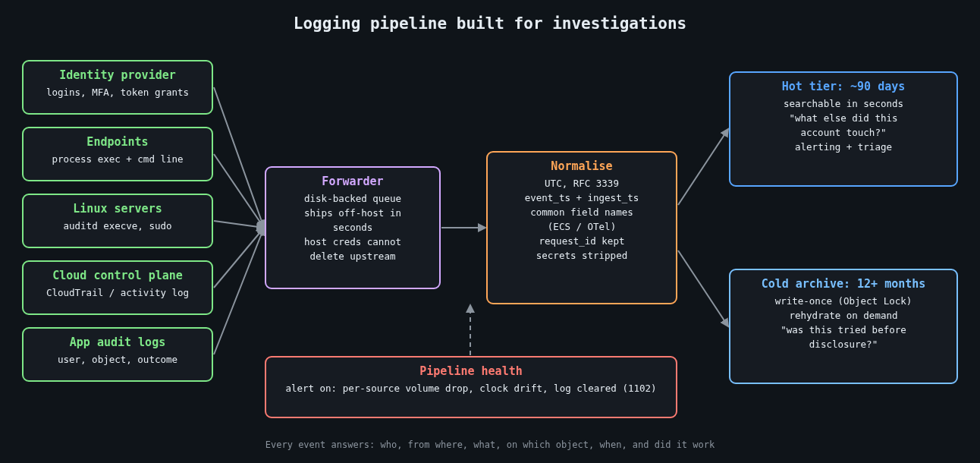Click the text 'process exec + cmd line'
Viewport: 980px width, 463px height.
(118, 159)
